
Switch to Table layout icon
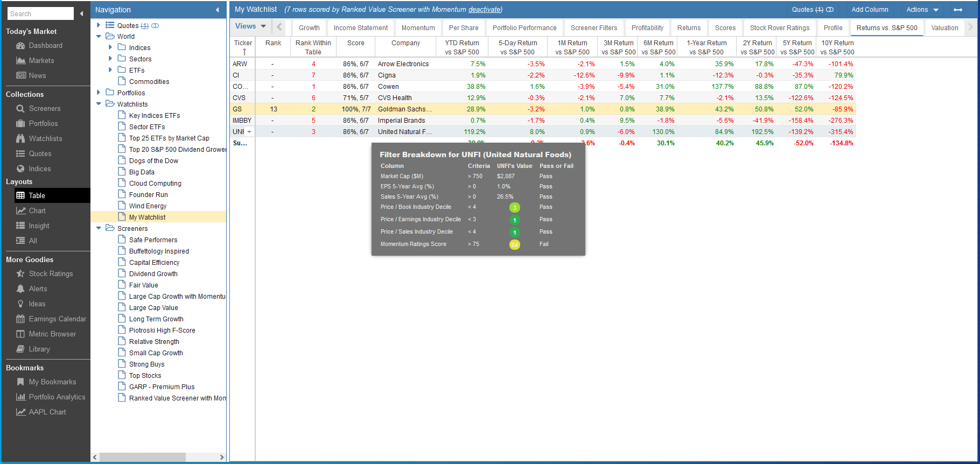coord(21,196)
